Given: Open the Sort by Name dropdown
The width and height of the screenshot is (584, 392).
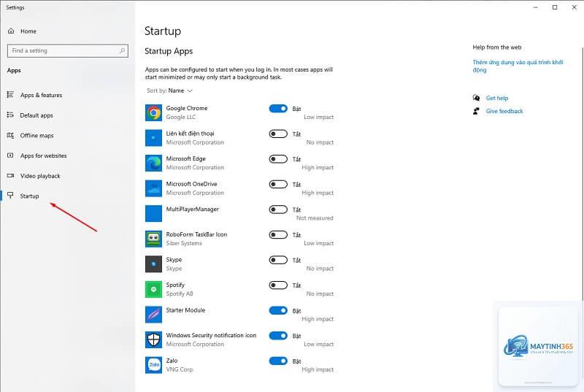Looking at the screenshot, I should click(169, 91).
